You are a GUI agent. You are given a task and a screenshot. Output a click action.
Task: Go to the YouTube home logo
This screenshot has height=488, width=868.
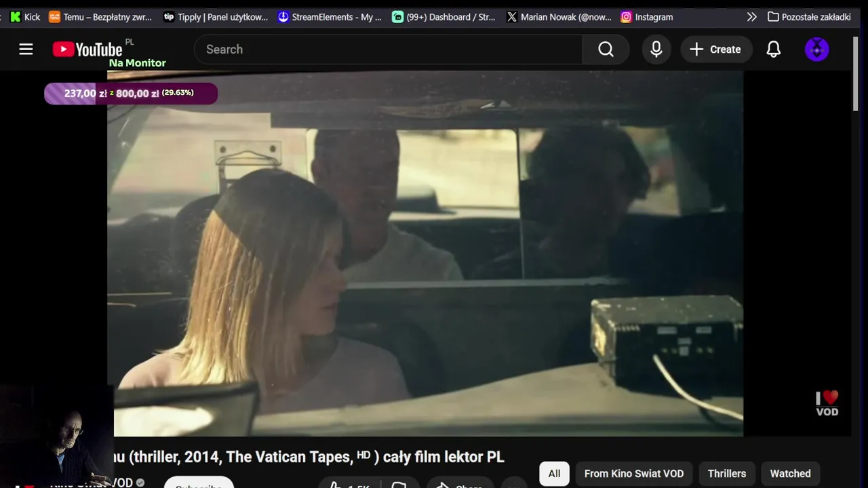click(x=87, y=49)
